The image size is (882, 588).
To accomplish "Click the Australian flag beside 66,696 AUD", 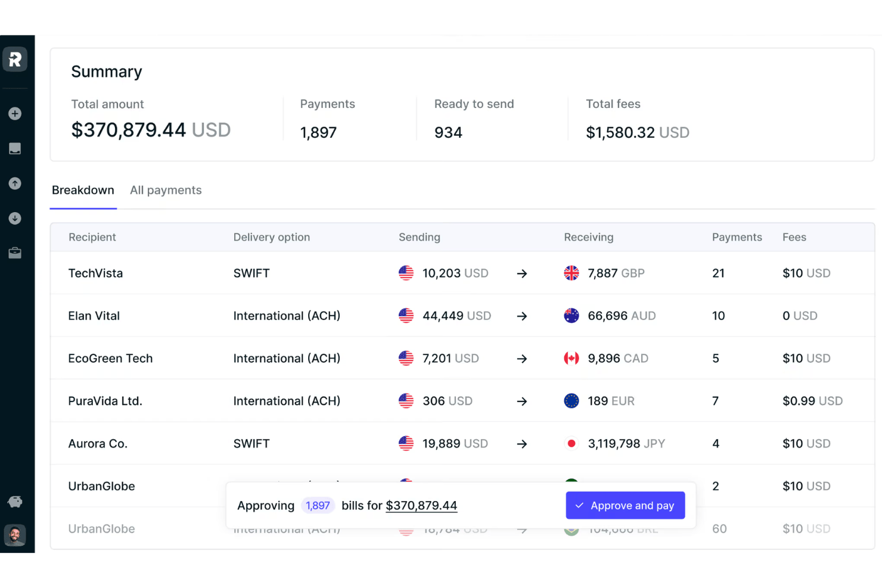I will pyautogui.click(x=571, y=316).
